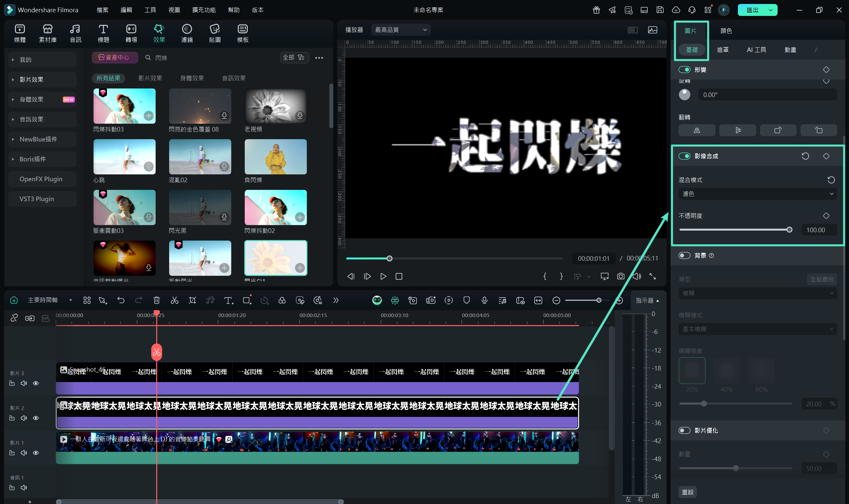This screenshot has width=849, height=504.
Task: Enable the 背景 background toggle
Action: click(x=685, y=255)
